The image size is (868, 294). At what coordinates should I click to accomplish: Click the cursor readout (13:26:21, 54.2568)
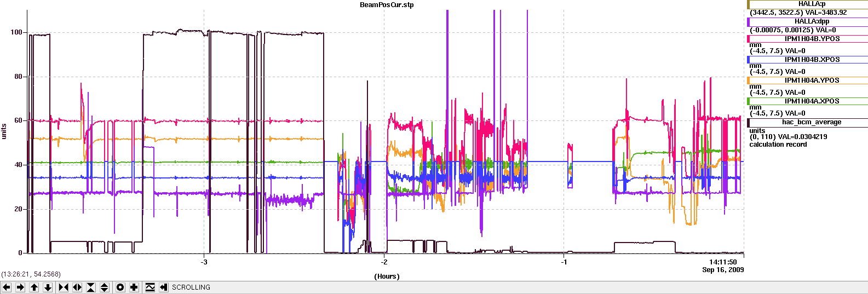click(x=31, y=274)
